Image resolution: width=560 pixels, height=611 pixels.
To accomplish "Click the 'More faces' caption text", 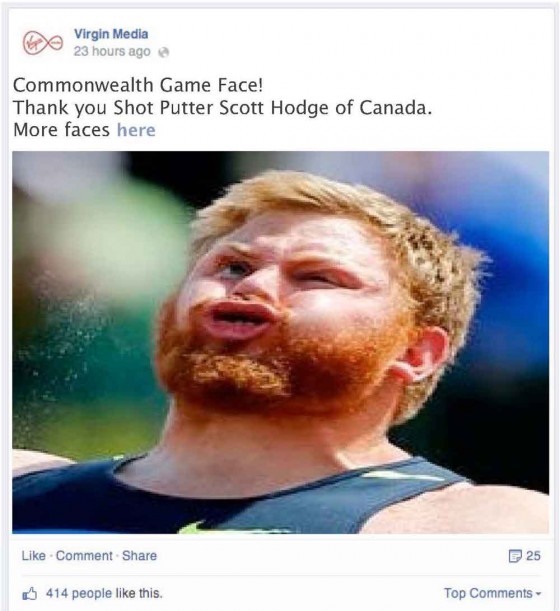I will click(x=62, y=130).
